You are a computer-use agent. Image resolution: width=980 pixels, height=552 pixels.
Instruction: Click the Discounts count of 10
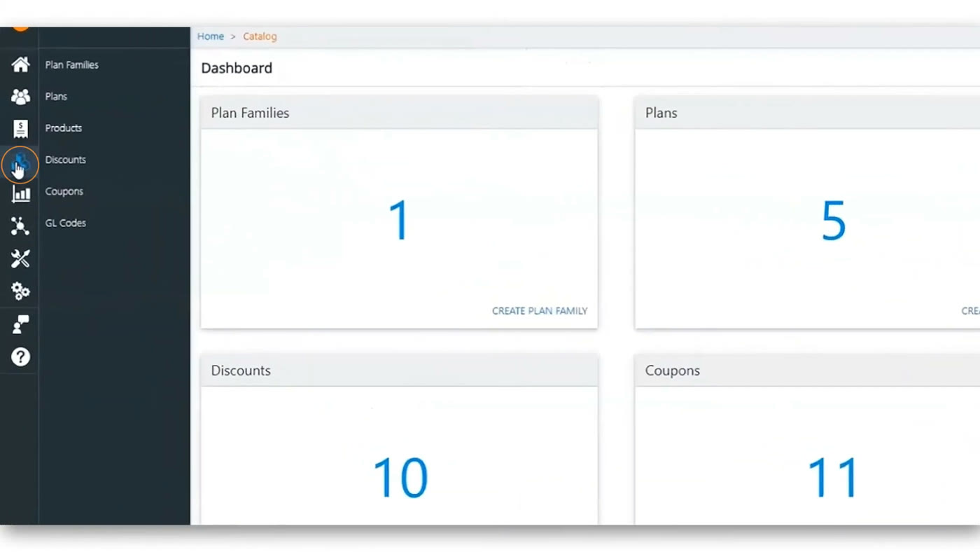click(400, 478)
